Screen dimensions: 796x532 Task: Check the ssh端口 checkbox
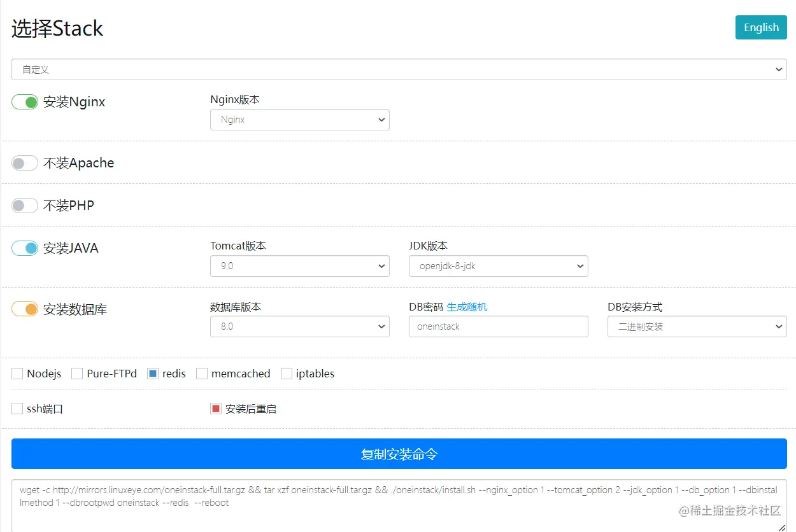tap(17, 409)
